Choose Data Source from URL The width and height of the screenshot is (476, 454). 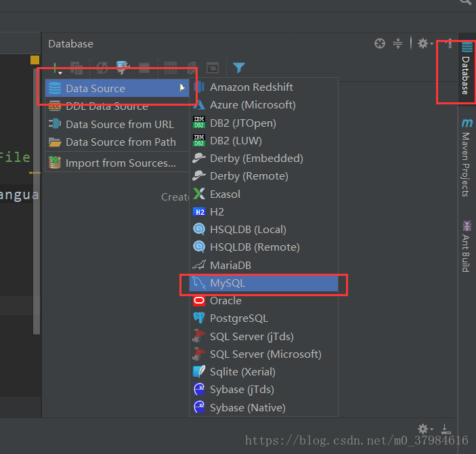point(117,124)
